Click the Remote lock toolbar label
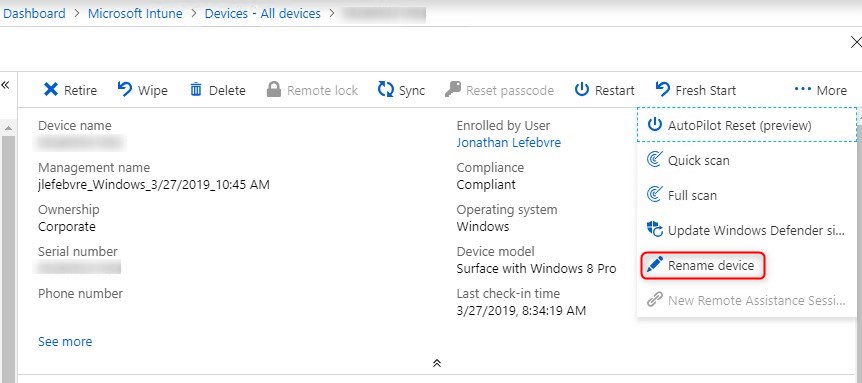This screenshot has height=383, width=862. click(322, 90)
